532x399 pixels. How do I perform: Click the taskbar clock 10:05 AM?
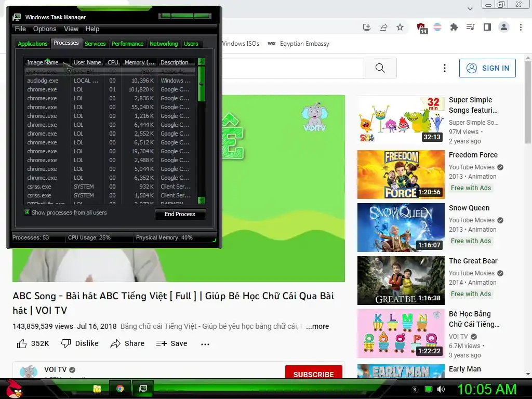(487, 389)
